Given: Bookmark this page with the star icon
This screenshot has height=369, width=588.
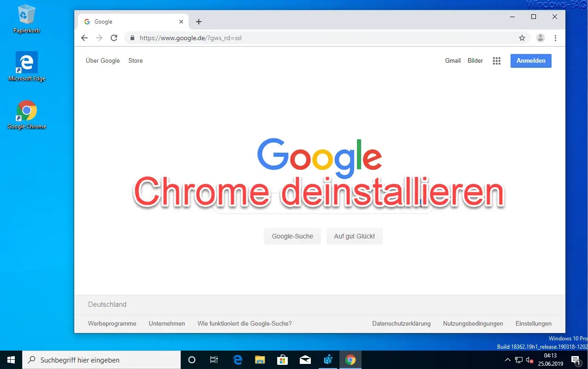Looking at the screenshot, I should pos(522,38).
